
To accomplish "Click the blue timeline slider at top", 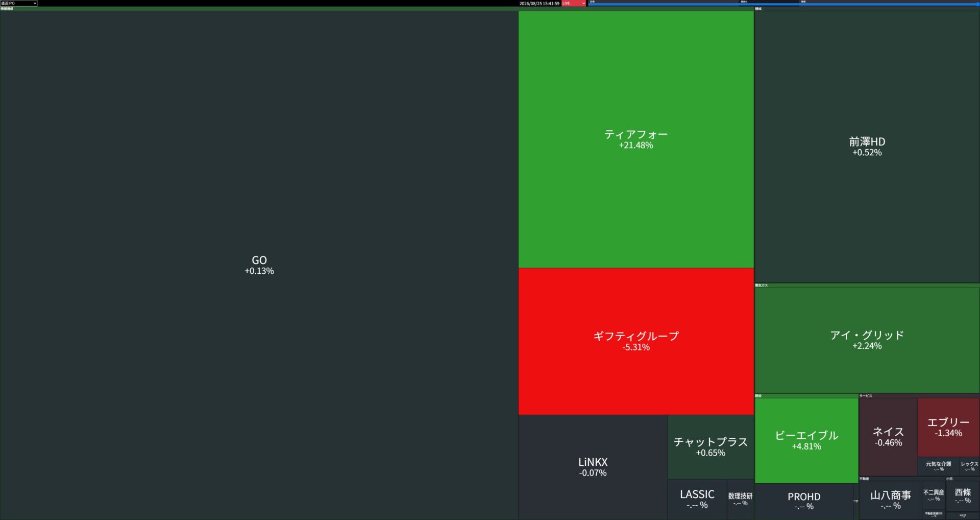I will [783, 4].
